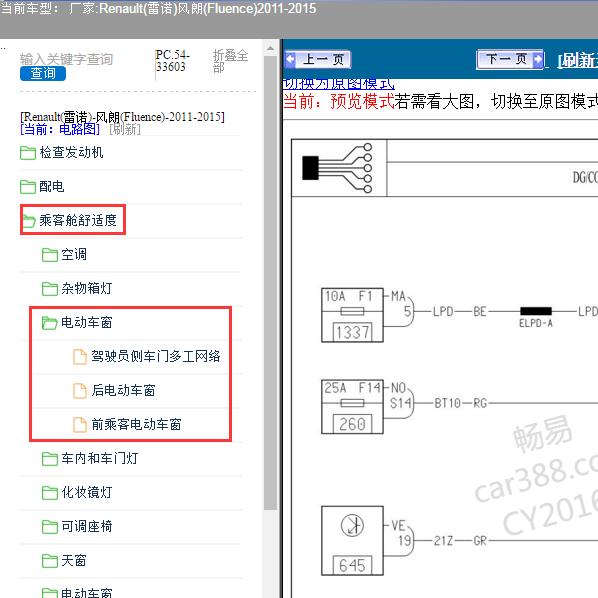
Task: Click the 化妆镜灯 folder icon
Action: pyautogui.click(x=50, y=493)
